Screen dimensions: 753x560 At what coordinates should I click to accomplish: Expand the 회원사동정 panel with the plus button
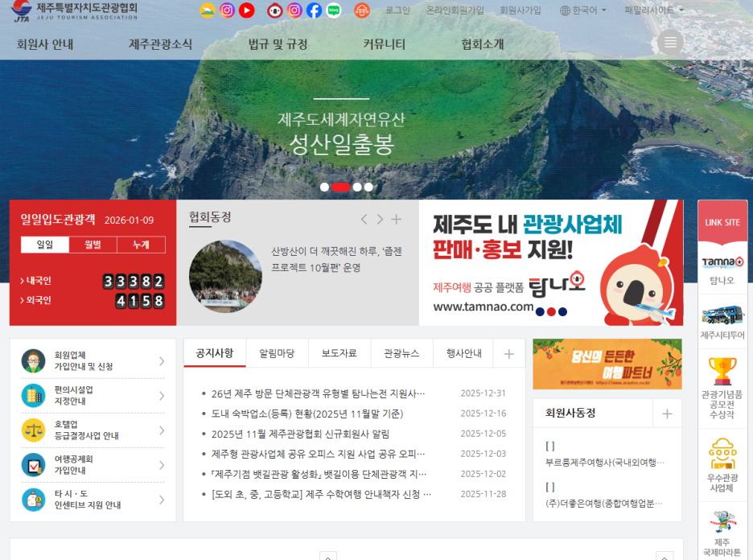click(x=666, y=414)
